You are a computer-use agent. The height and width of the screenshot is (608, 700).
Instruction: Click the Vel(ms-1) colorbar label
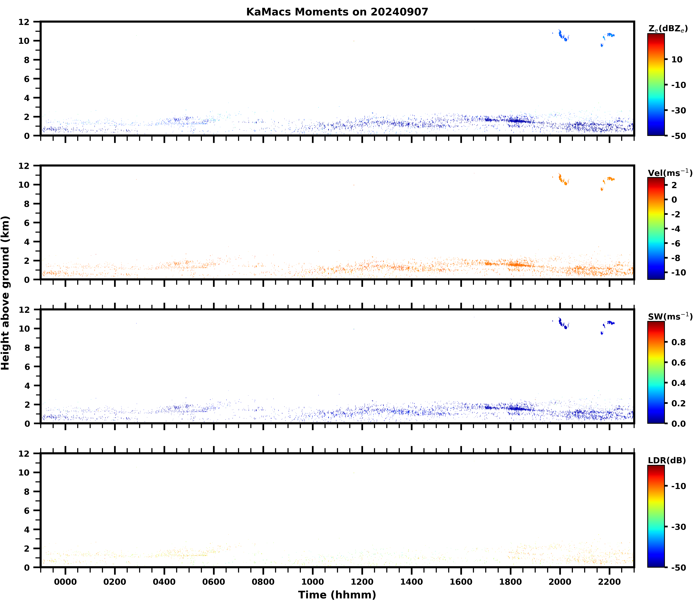tap(670, 173)
